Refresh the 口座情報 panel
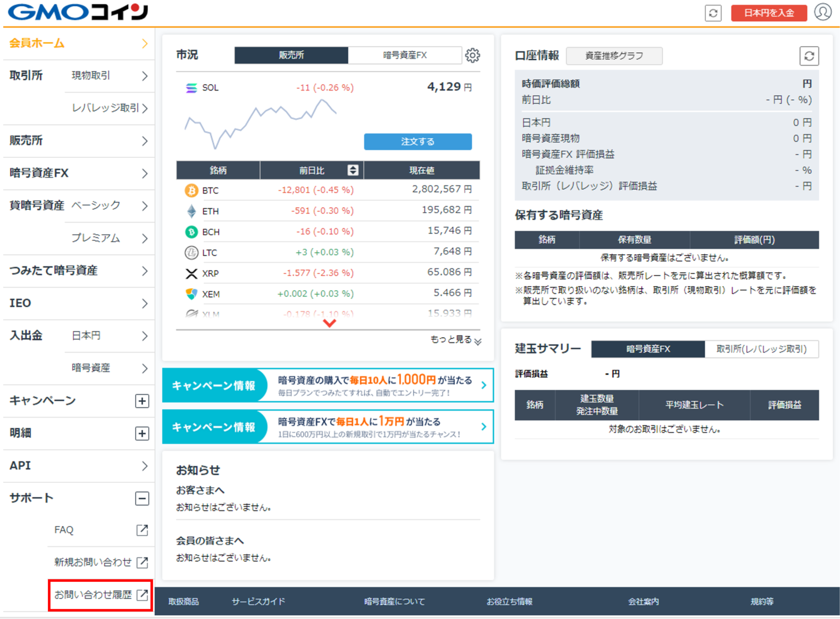The image size is (840, 619). click(809, 56)
